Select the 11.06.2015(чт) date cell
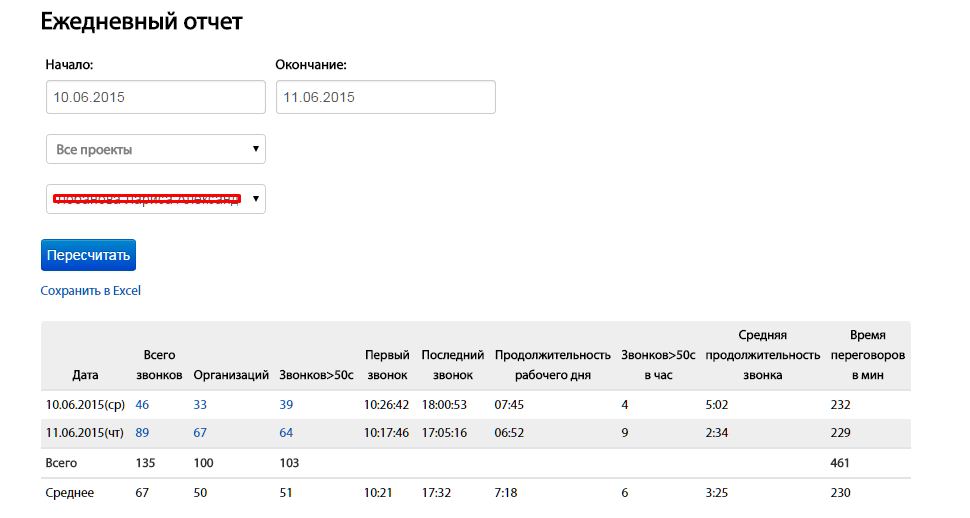This screenshot has width=970, height=518. (x=84, y=434)
